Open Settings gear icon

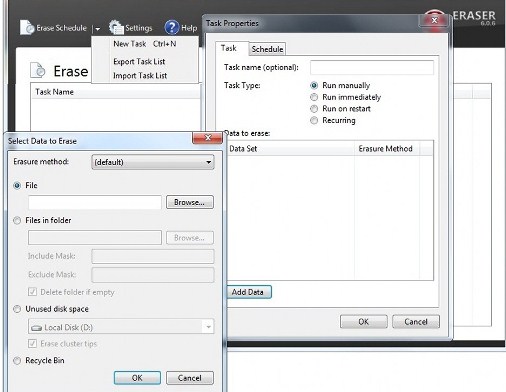tap(116, 28)
